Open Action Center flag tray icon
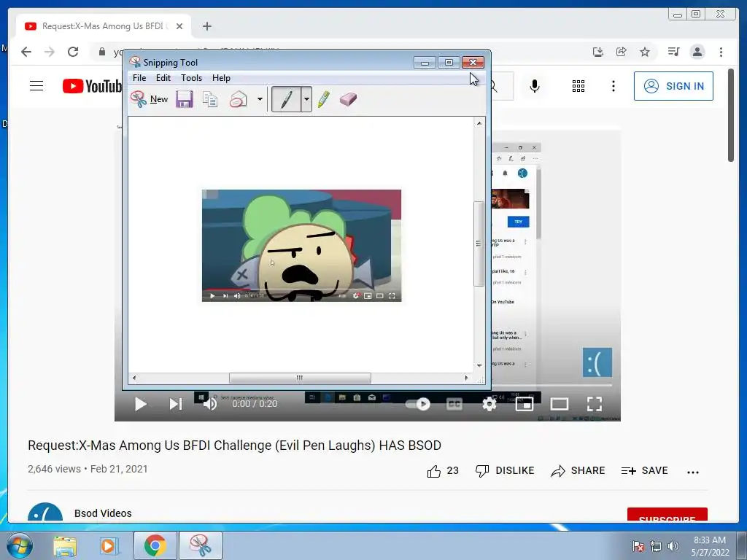The image size is (747, 560). (638, 546)
